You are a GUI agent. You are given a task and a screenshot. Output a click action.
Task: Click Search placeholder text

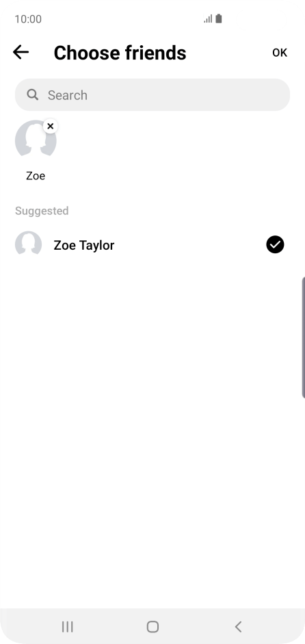[x=67, y=95]
